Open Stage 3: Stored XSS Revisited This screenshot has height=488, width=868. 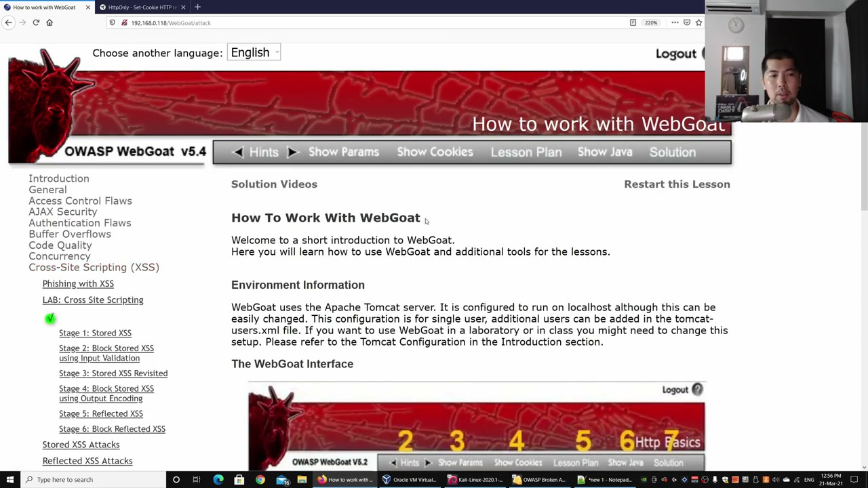click(x=113, y=373)
